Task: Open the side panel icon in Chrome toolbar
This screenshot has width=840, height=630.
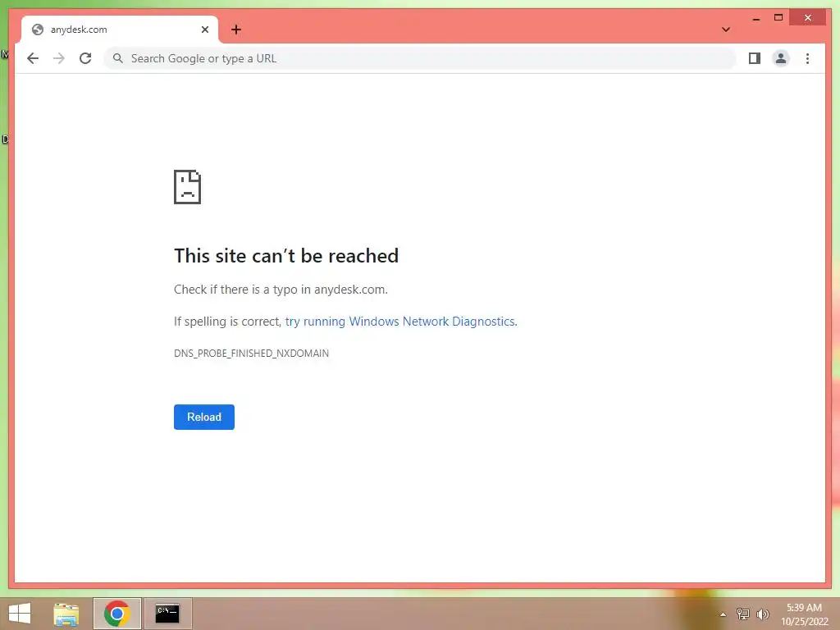Action: (755, 58)
